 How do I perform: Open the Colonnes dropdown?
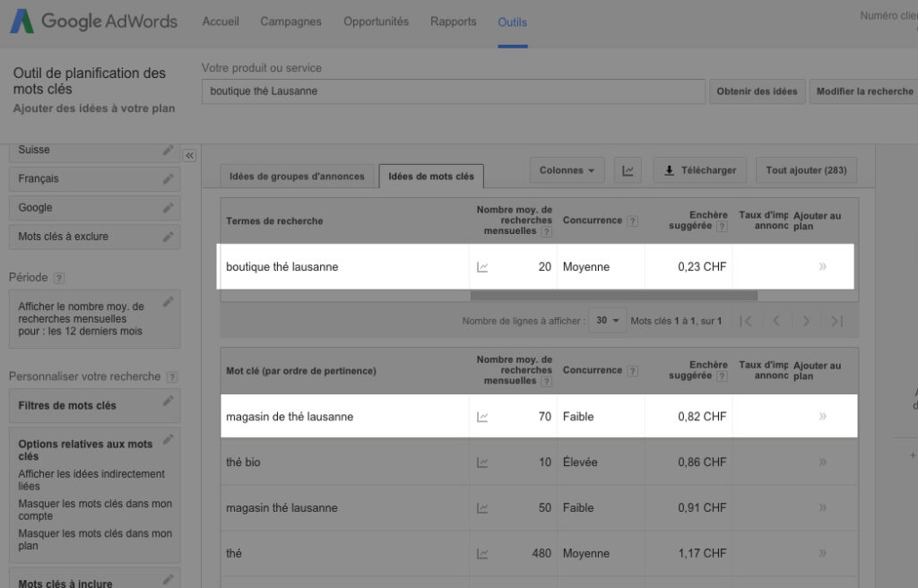pos(567,170)
